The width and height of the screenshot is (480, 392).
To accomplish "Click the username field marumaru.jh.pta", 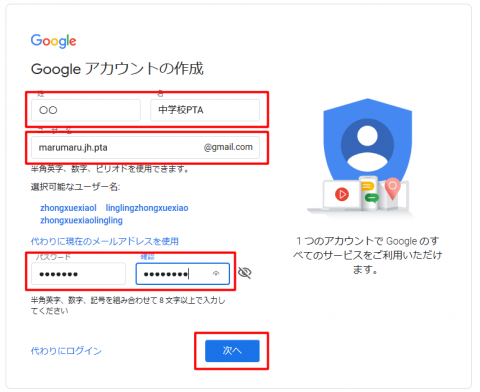I will 145,147.
